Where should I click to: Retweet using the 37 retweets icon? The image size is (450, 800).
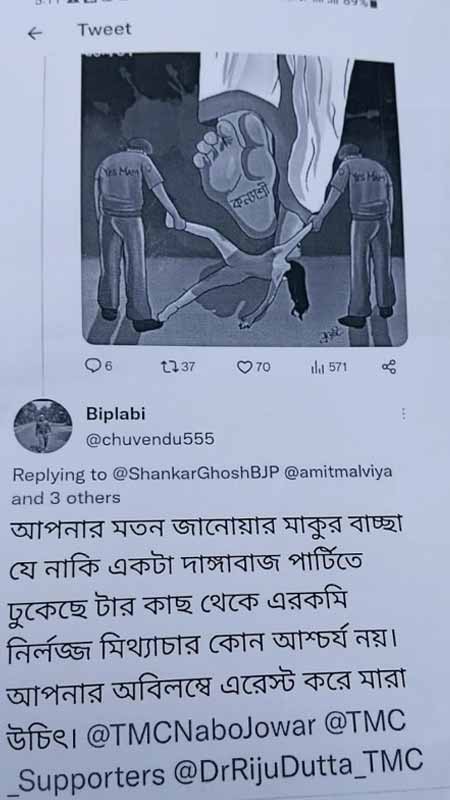tap(167, 366)
